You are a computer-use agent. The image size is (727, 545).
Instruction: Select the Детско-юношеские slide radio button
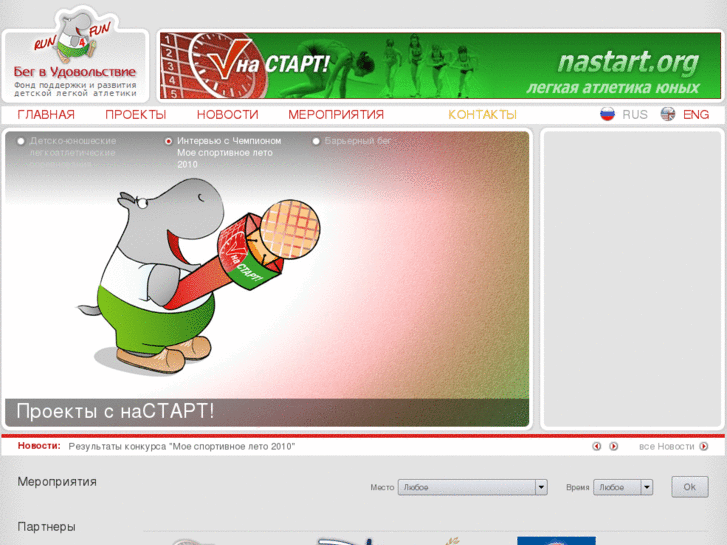point(20,141)
